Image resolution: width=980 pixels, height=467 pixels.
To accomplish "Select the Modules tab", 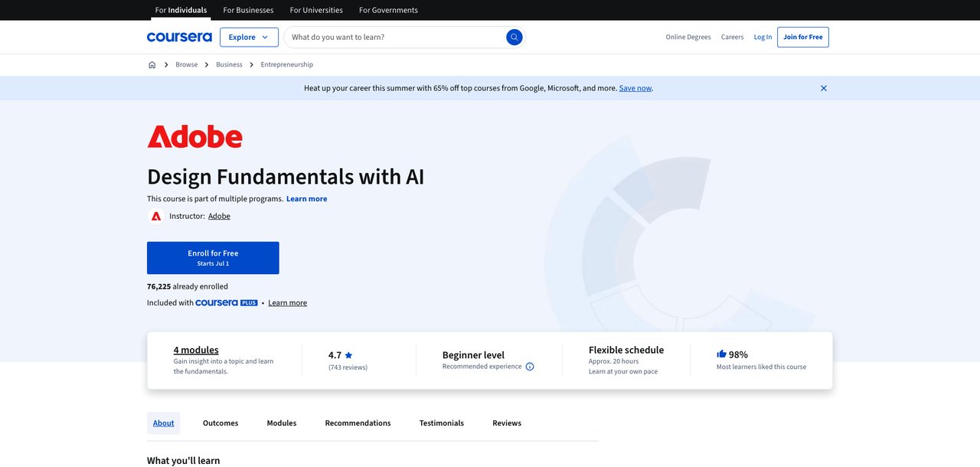I will pos(282,423).
